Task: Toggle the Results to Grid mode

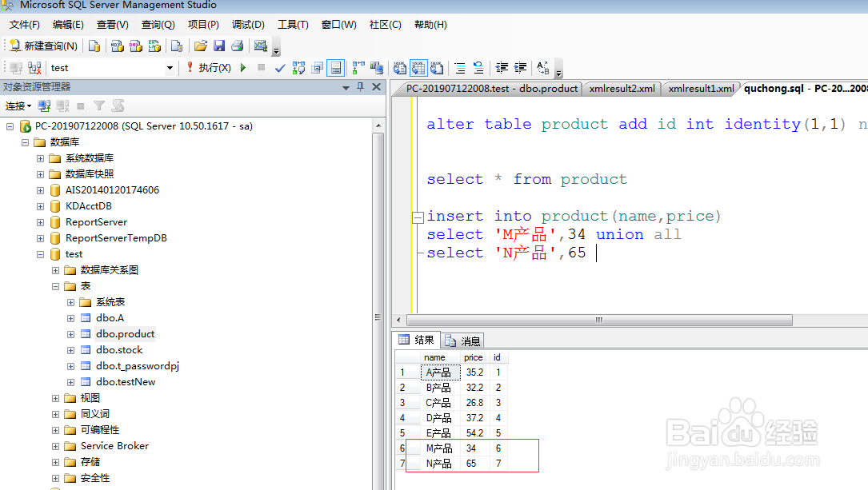Action: (418, 68)
